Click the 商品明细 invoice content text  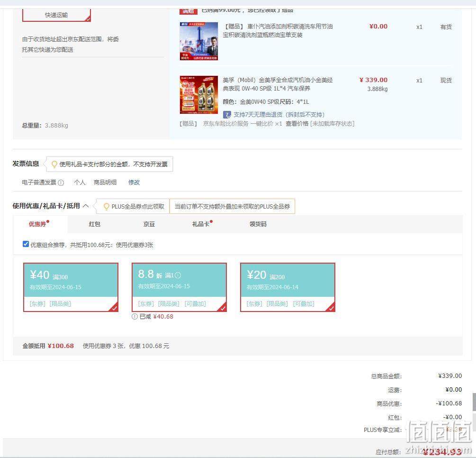click(105, 183)
